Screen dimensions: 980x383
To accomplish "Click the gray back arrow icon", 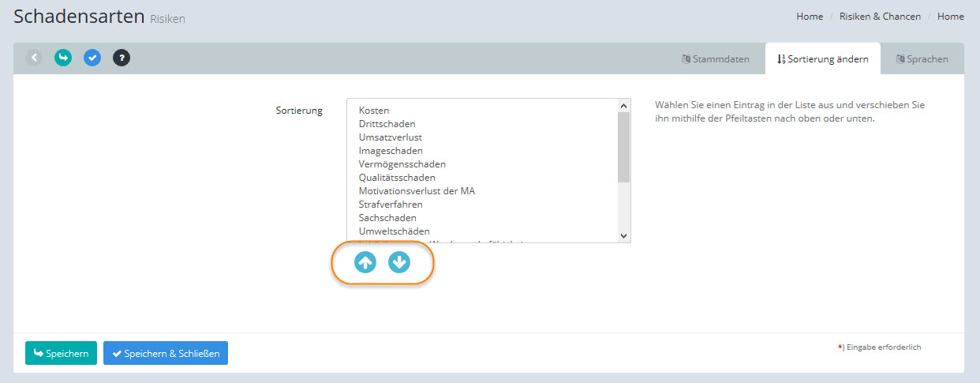I will 34,58.
